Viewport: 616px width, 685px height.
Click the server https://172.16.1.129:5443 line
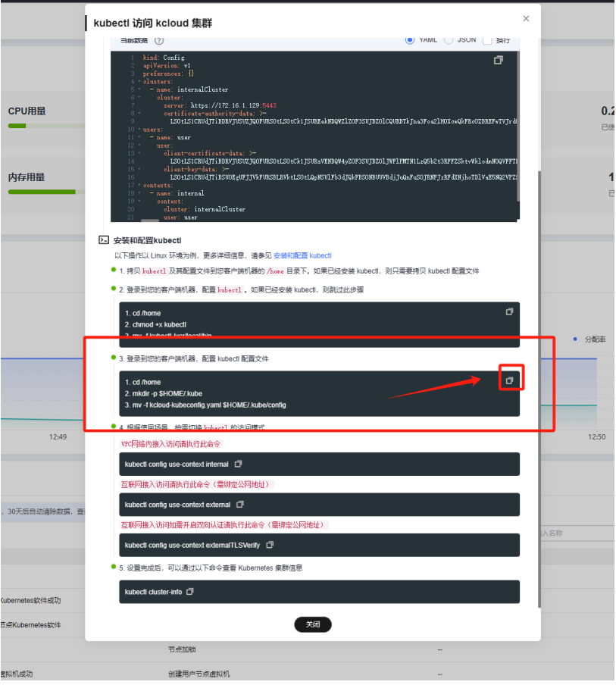(x=220, y=106)
